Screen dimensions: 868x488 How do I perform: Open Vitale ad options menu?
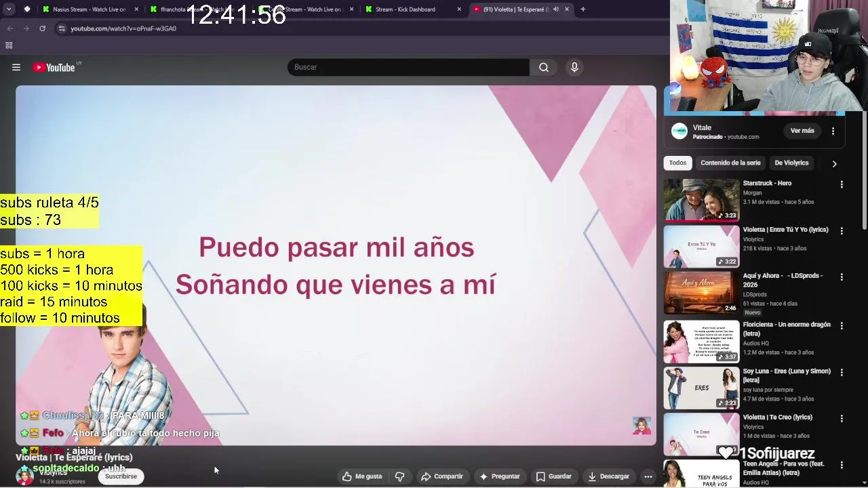(833, 131)
